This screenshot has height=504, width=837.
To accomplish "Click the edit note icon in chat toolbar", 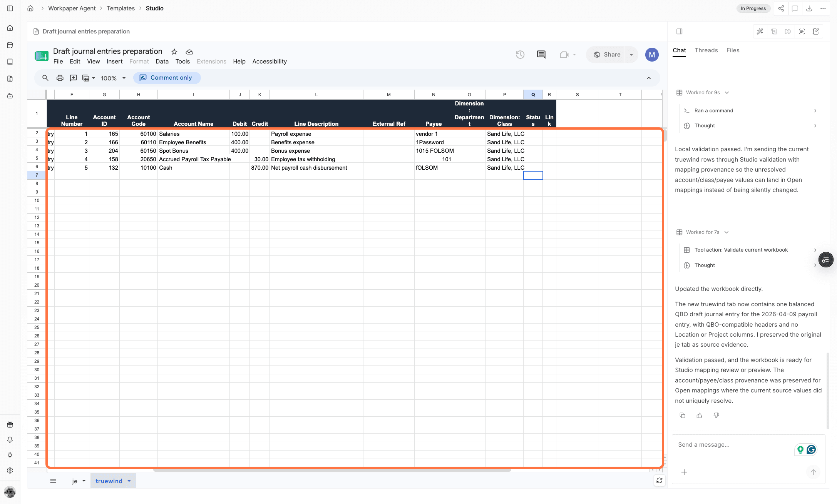I will (816, 32).
